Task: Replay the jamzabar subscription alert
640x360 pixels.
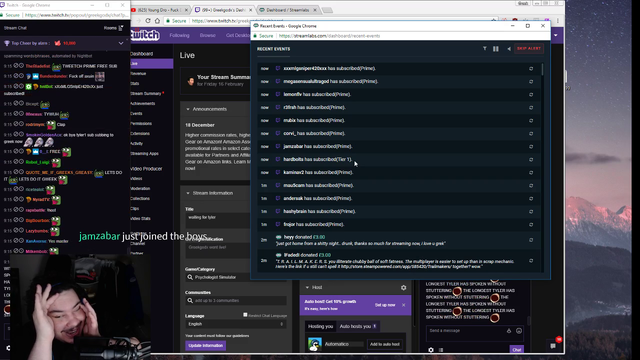Action: tap(531, 147)
